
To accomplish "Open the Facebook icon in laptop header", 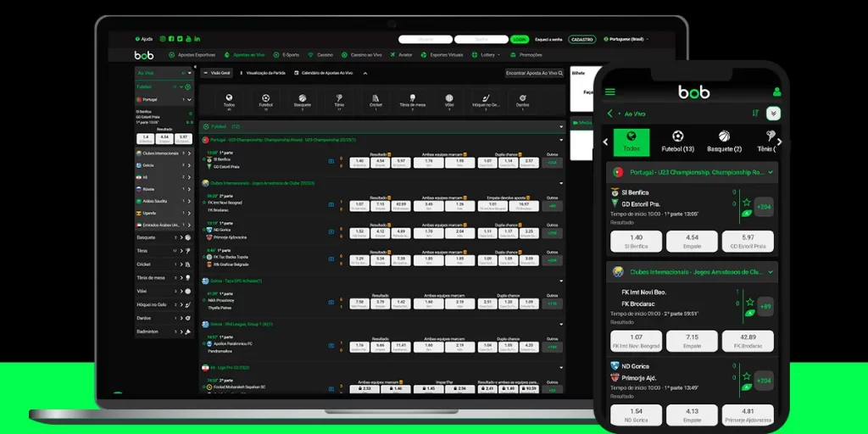I will [x=171, y=39].
